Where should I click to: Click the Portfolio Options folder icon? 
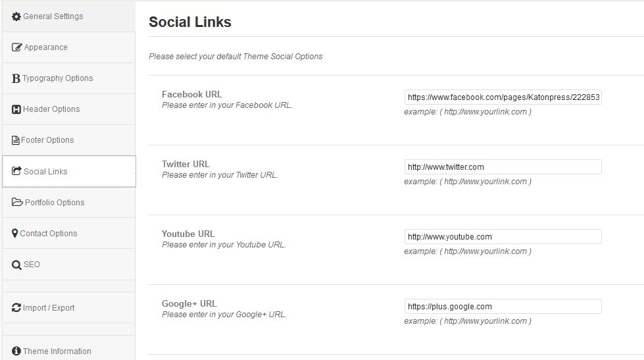tap(17, 202)
